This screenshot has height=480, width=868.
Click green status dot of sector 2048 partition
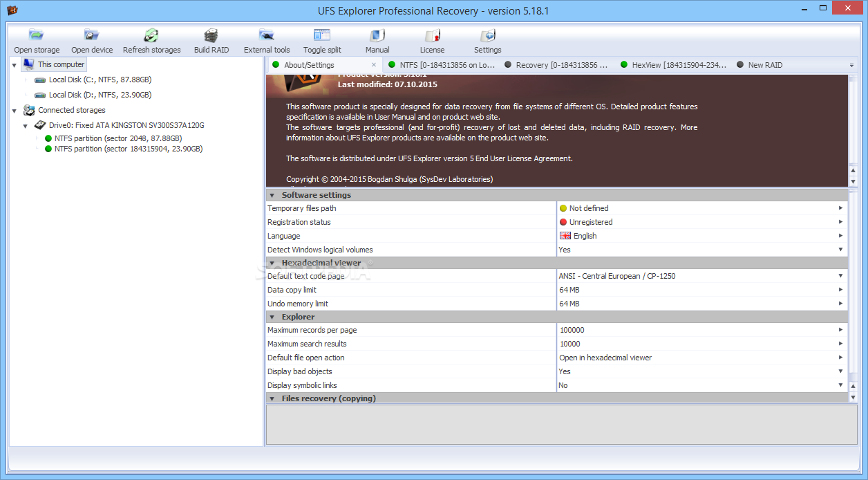pos(48,138)
